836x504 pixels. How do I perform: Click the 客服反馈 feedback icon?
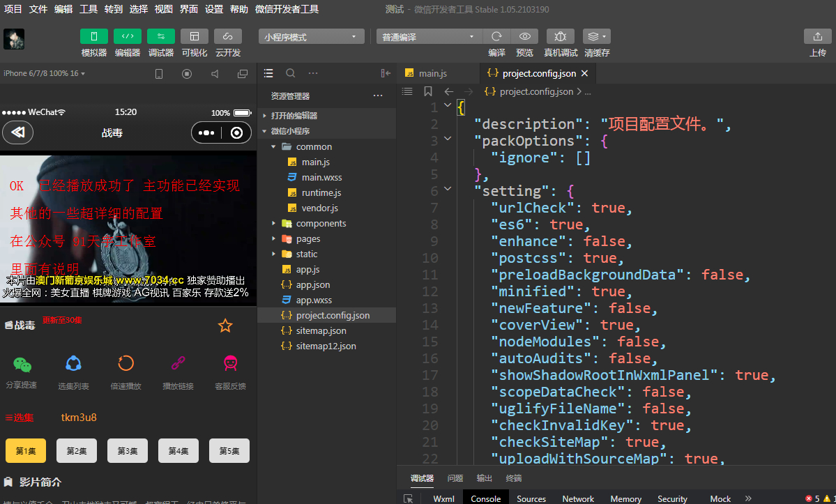pyautogui.click(x=230, y=363)
